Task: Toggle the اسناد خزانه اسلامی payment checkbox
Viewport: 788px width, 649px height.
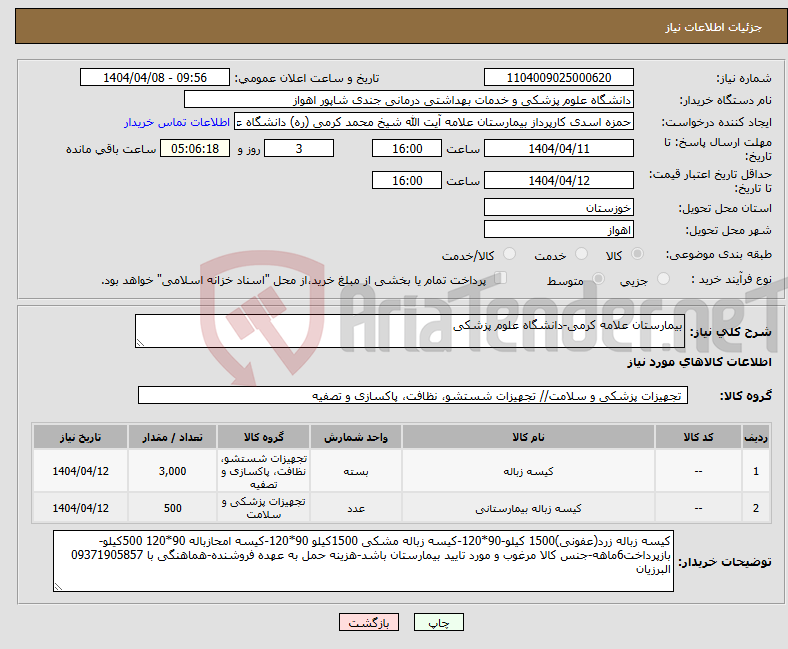Action: pos(501,278)
